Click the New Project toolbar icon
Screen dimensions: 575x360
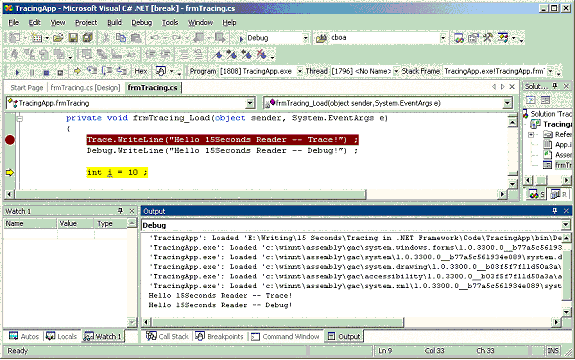(15, 38)
